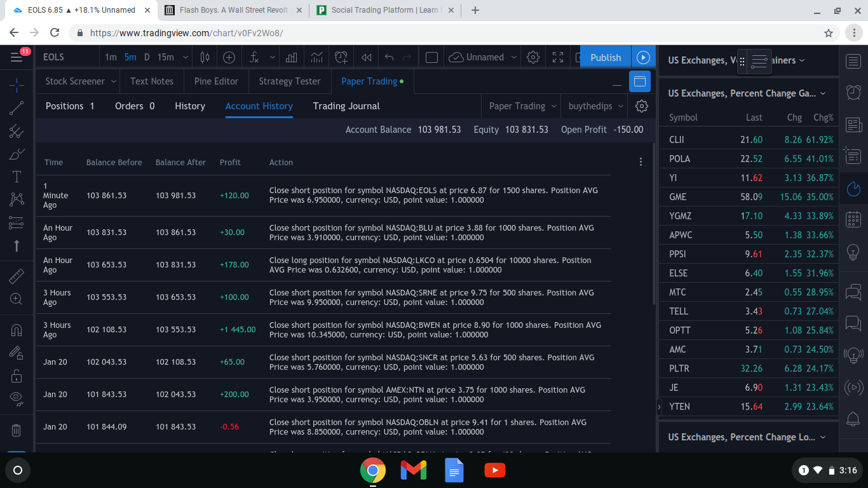Expand the buythedips account dropdown
The height and width of the screenshot is (488, 868).
coord(621,106)
